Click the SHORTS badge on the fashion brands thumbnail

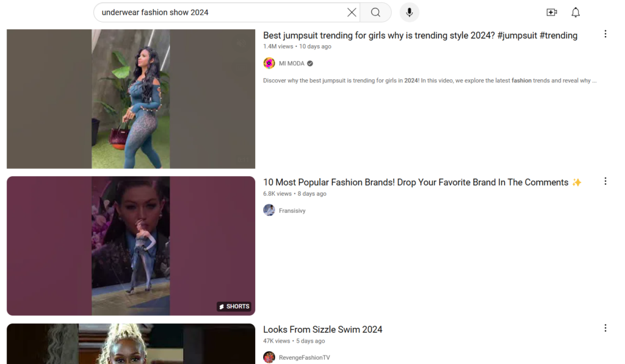(x=234, y=306)
